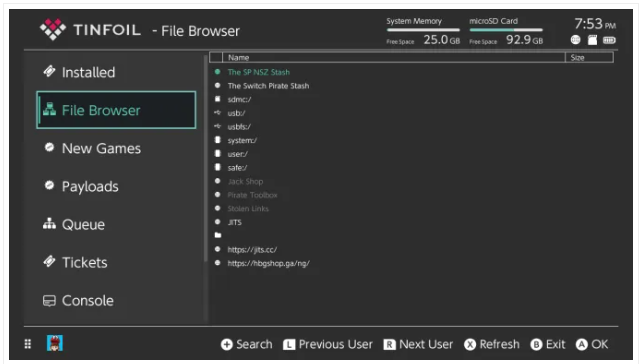Click the SD card status icon
The width and height of the screenshot is (639, 364).
tap(593, 40)
